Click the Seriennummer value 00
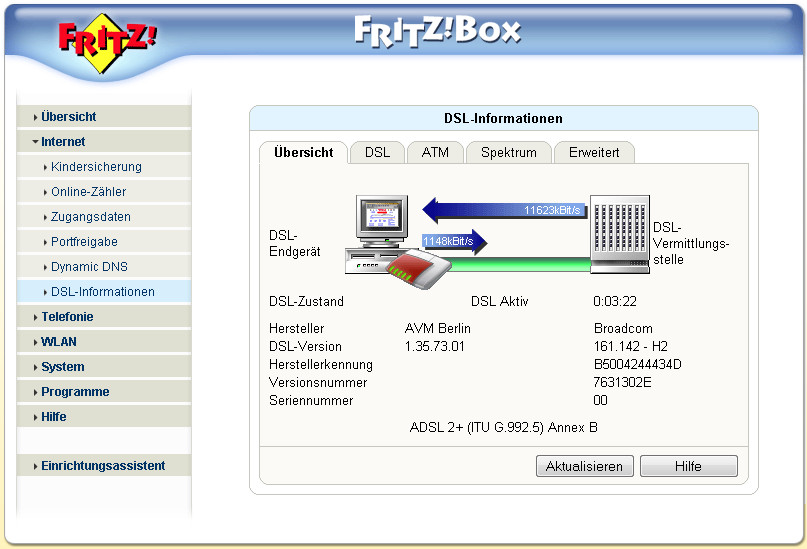 tap(601, 400)
